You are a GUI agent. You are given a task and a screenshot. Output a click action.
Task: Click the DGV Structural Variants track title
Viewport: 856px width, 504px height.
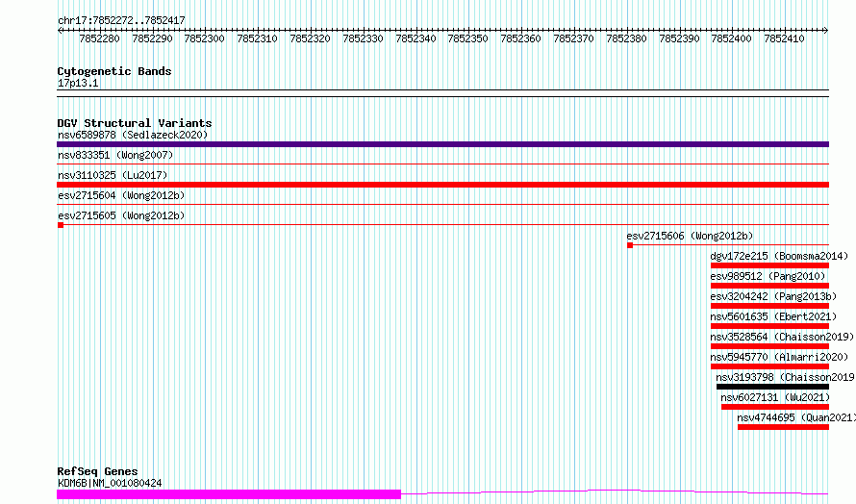coord(135,123)
